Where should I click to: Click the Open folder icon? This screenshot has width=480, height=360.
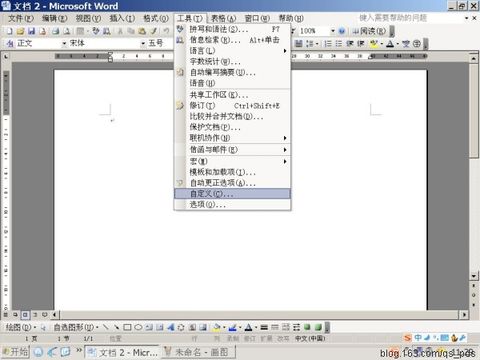21,31
